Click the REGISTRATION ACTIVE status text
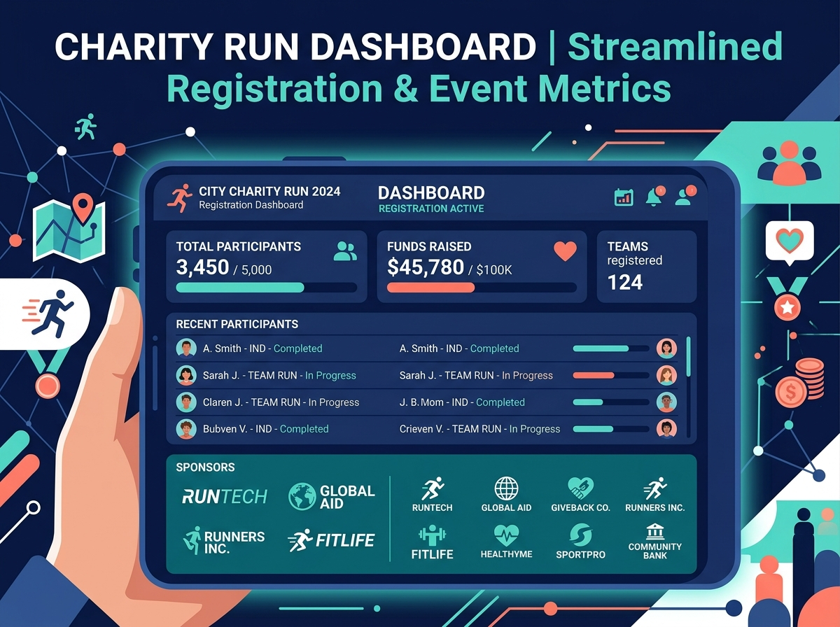This screenshot has height=627, width=840. point(431,209)
